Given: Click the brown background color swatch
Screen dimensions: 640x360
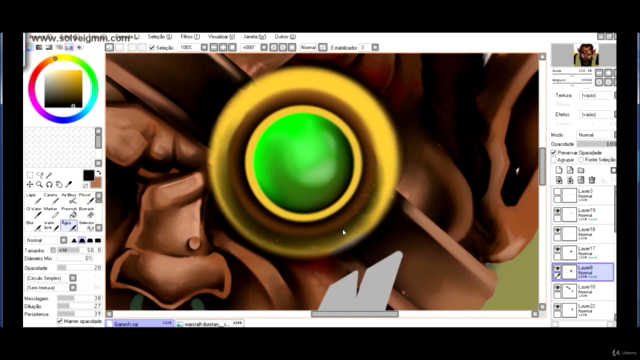Looking at the screenshot, I should click(x=96, y=183).
